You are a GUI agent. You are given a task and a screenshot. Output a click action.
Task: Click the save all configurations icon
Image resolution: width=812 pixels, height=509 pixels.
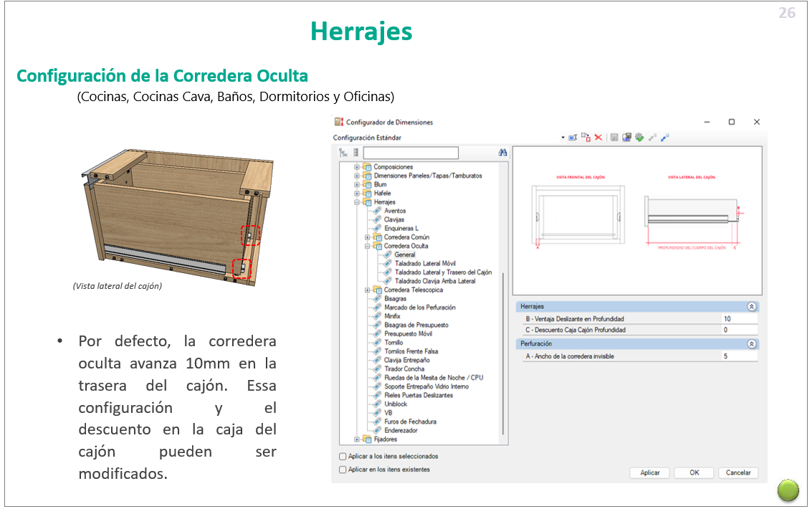[626, 137]
